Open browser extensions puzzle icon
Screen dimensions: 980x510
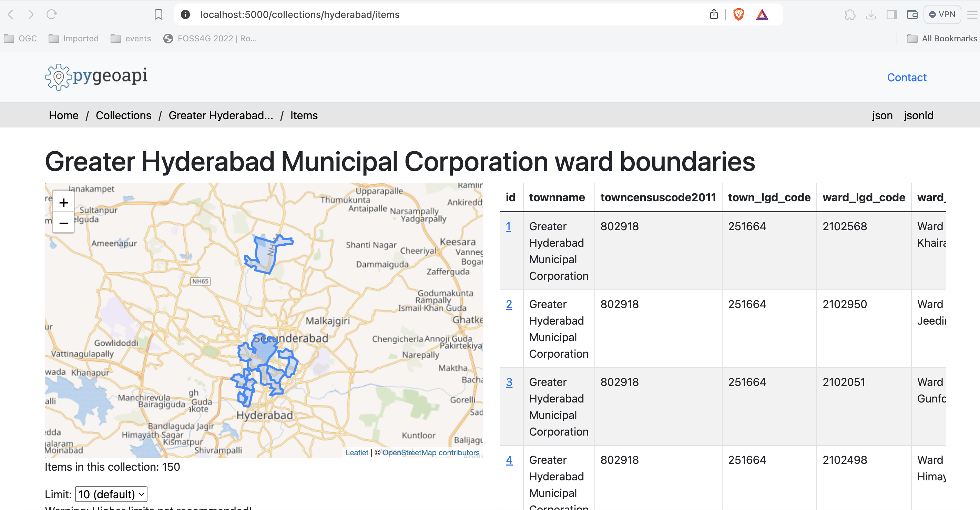tap(850, 14)
